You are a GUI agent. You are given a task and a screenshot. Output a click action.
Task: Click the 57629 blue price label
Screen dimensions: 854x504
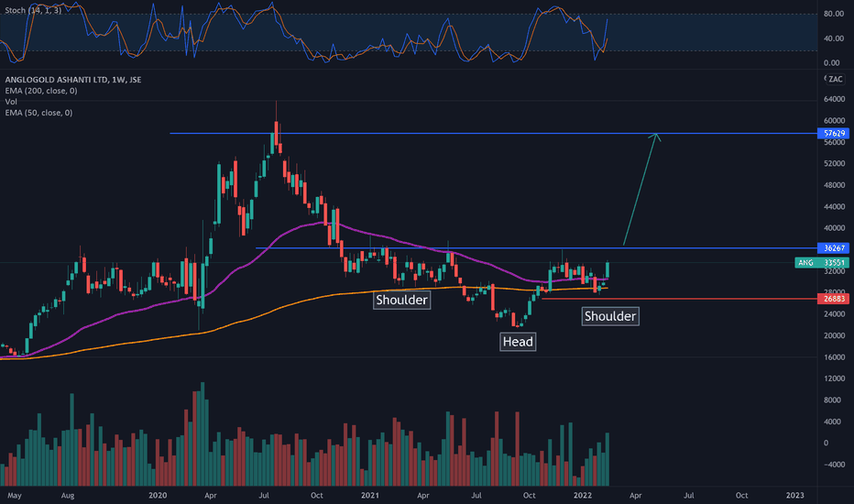[x=834, y=133]
